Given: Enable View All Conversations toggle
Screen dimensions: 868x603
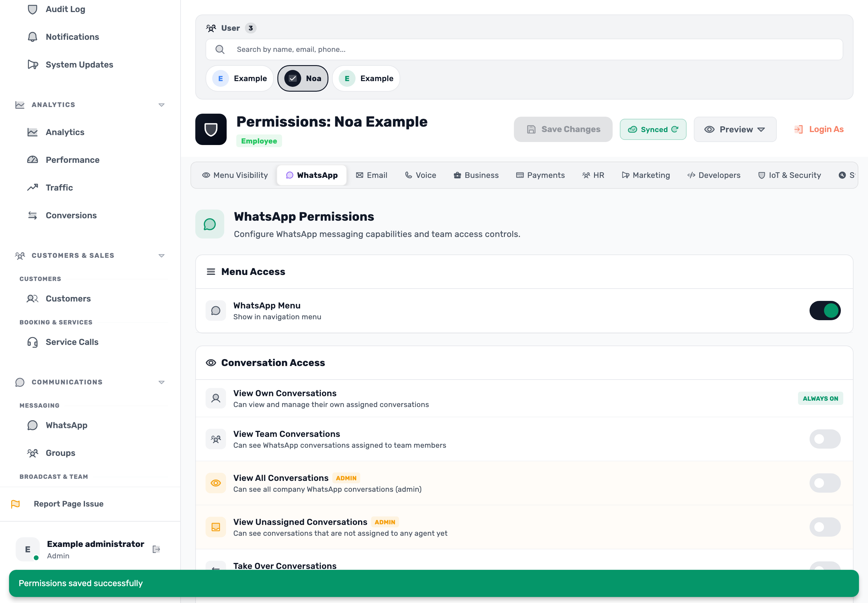Looking at the screenshot, I should click(x=825, y=483).
